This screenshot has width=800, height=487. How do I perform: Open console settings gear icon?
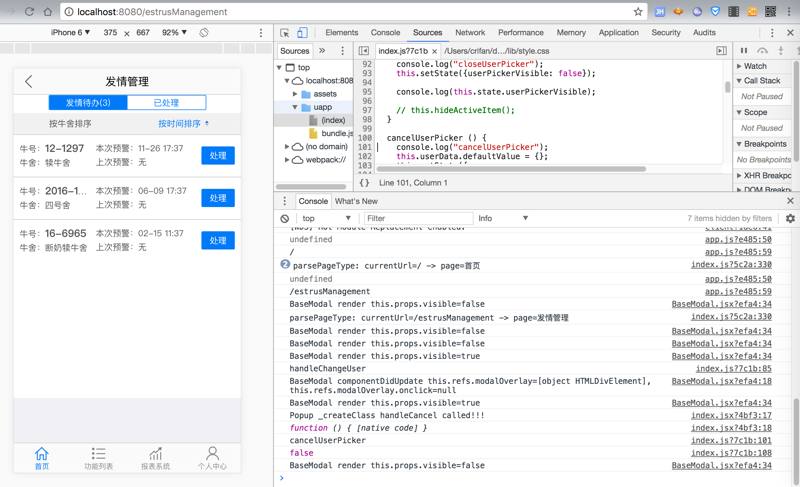pos(790,218)
